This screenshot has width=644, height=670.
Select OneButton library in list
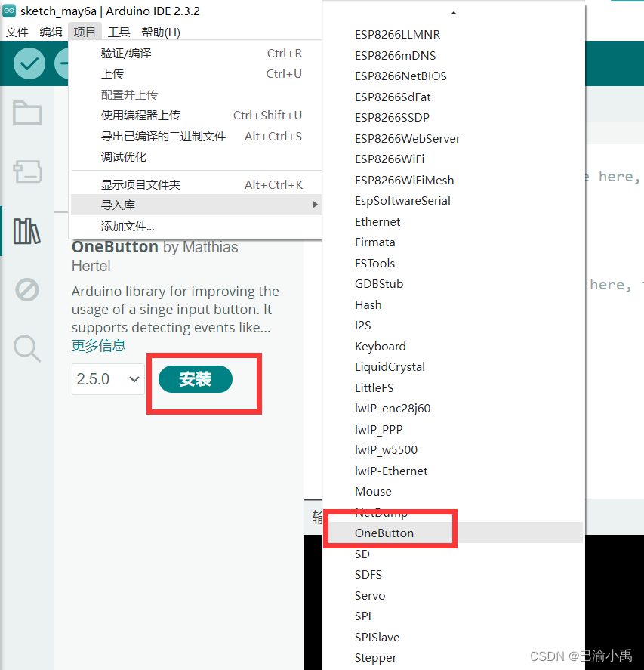click(454, 533)
